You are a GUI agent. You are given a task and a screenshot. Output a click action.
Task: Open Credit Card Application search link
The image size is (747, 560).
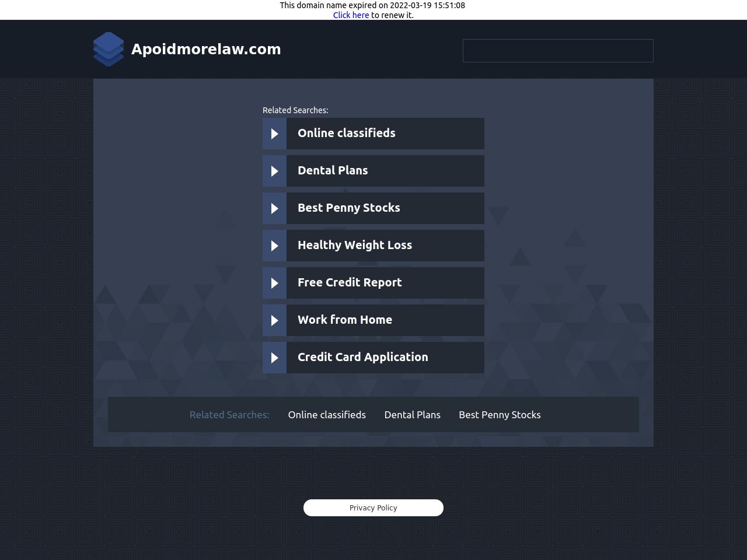point(362,357)
